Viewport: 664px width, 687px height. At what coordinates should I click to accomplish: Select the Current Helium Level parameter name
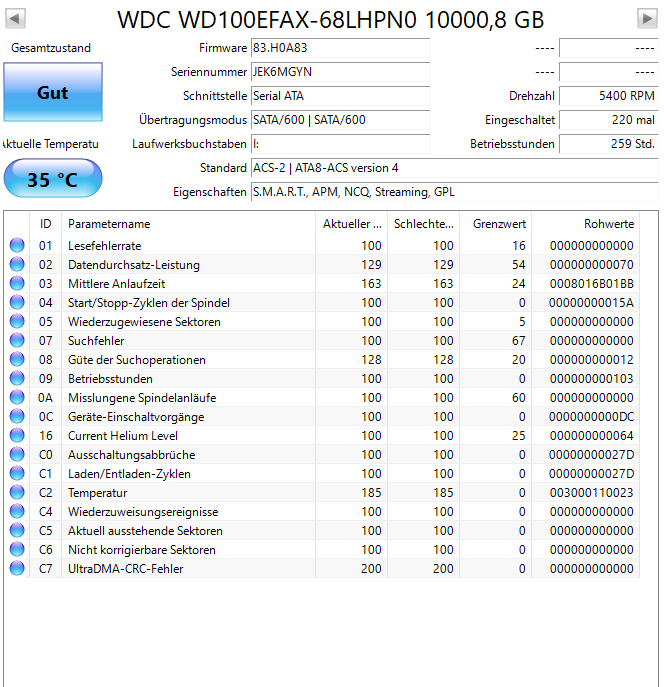coord(123,436)
